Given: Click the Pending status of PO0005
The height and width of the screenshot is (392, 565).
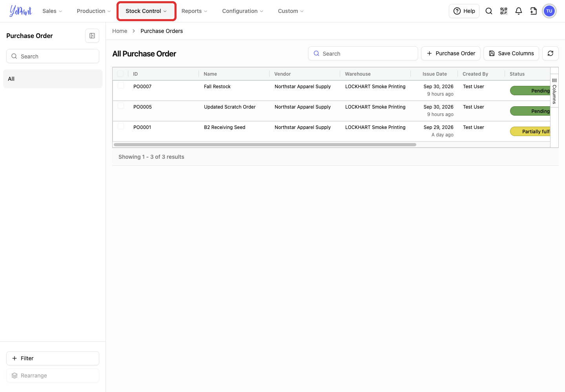Looking at the screenshot, I should [x=530, y=111].
